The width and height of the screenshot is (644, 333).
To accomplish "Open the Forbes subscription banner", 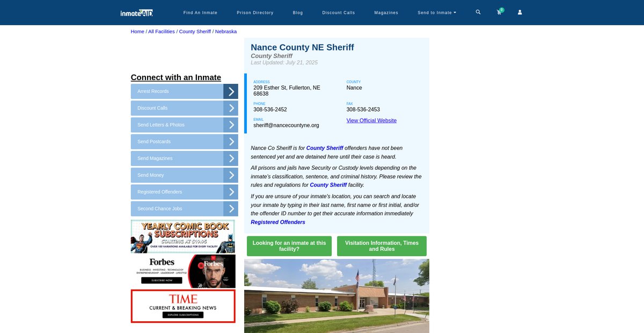I will coord(183,271).
